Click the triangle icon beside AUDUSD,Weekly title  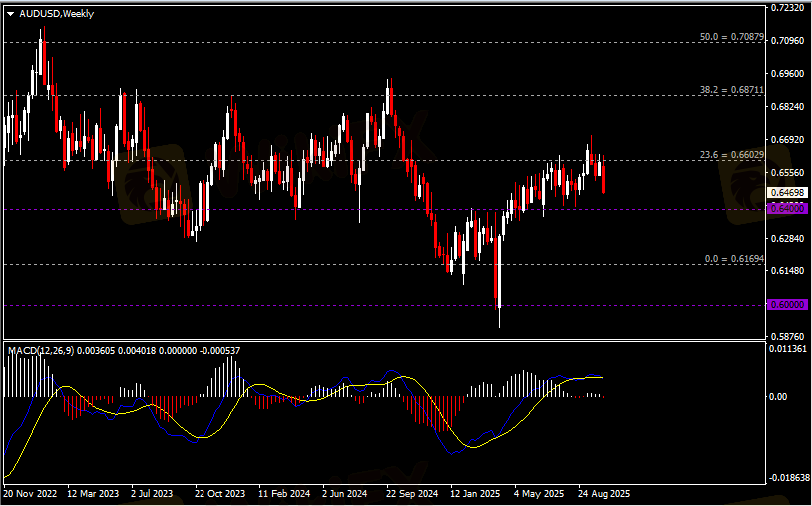pyautogui.click(x=10, y=14)
